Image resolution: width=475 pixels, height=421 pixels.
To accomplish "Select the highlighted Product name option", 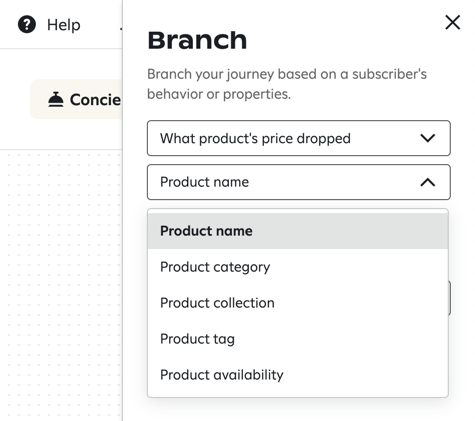I will click(298, 231).
